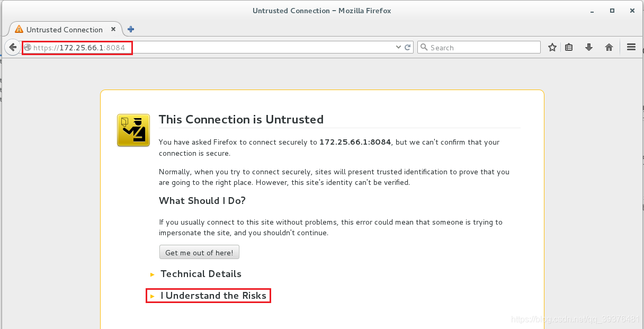Click This Connection is Untrusted heading
The image size is (644, 329).
[x=241, y=120]
